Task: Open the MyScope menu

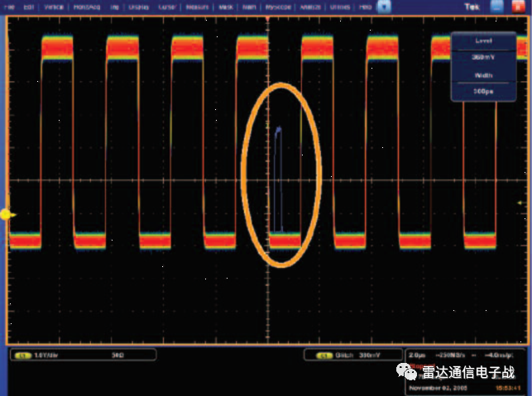Action: coord(278,7)
